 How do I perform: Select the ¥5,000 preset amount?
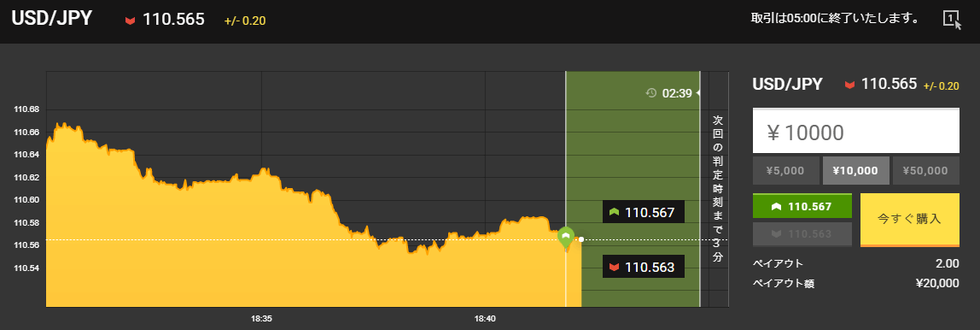coord(785,170)
